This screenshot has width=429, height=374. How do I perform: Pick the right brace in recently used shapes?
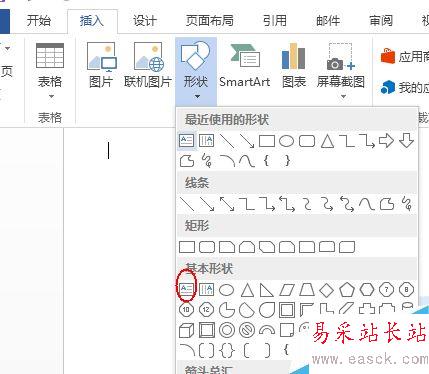[x=287, y=161]
